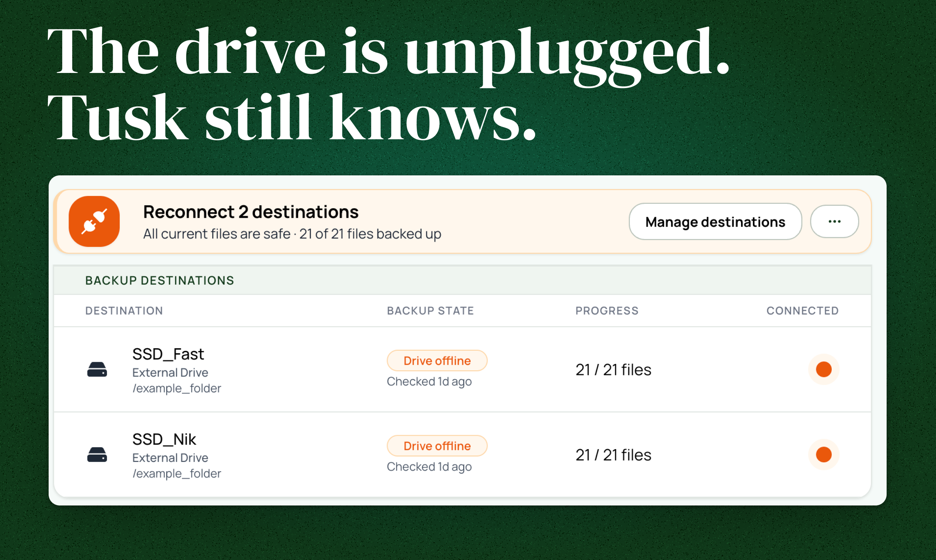Click /example_folder path under SSD_Fast
This screenshot has width=936, height=560.
tap(177, 389)
